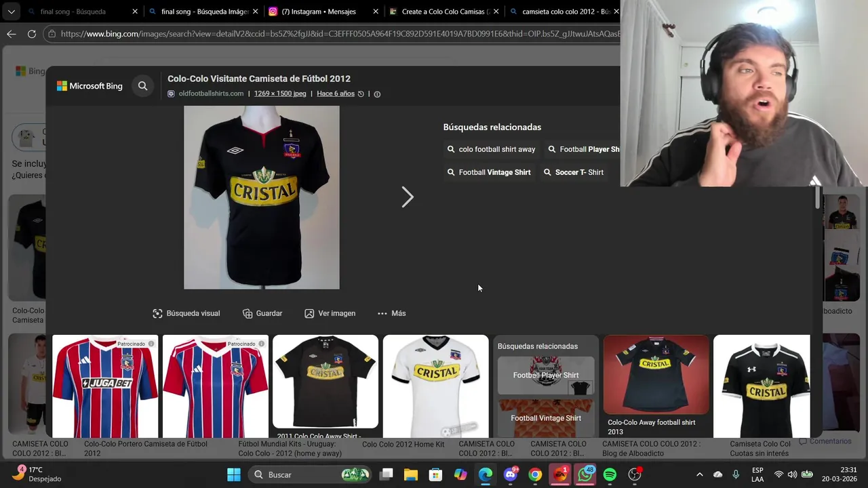The image size is (868, 488).
Task: Expand hidden system tray icons chevron
Action: pyautogui.click(x=700, y=474)
